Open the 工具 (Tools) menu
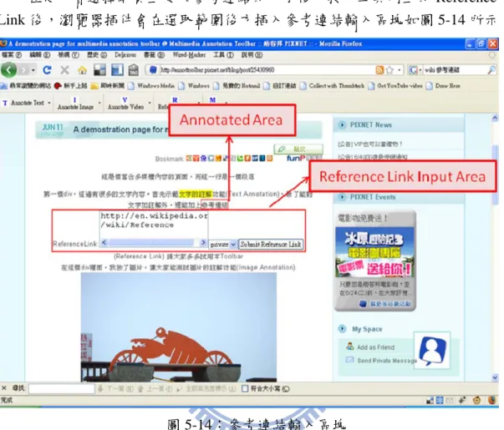 224,55
